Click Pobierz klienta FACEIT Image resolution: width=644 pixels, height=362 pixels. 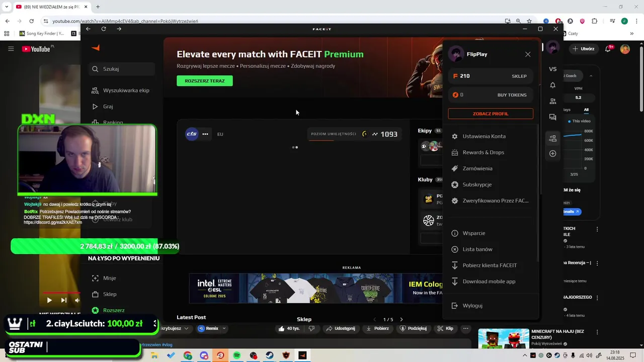pos(491,265)
